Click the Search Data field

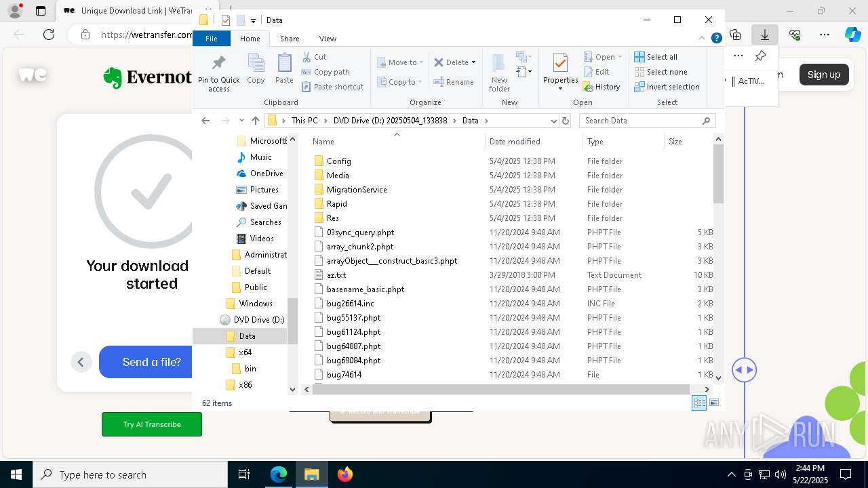(648, 121)
